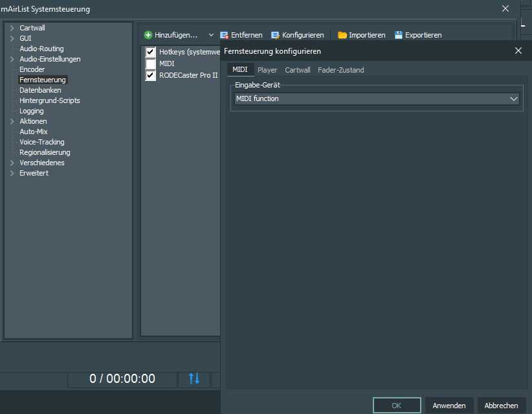Image resolution: width=532 pixels, height=414 pixels.
Task: Click the Abbrechen button
Action: [x=501, y=406]
